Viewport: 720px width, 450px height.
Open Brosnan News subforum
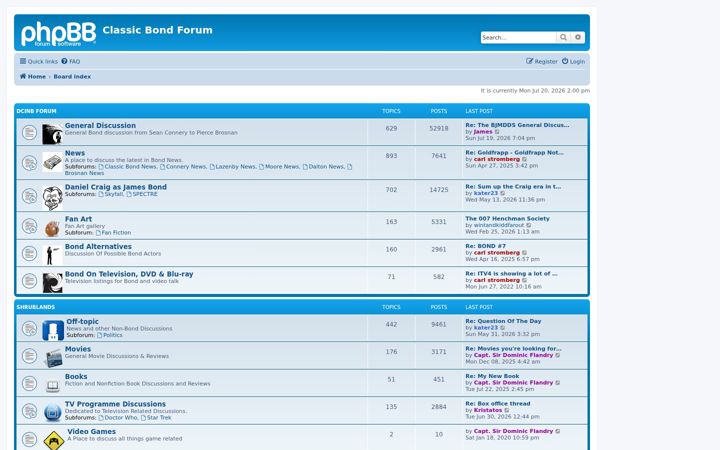click(x=84, y=173)
